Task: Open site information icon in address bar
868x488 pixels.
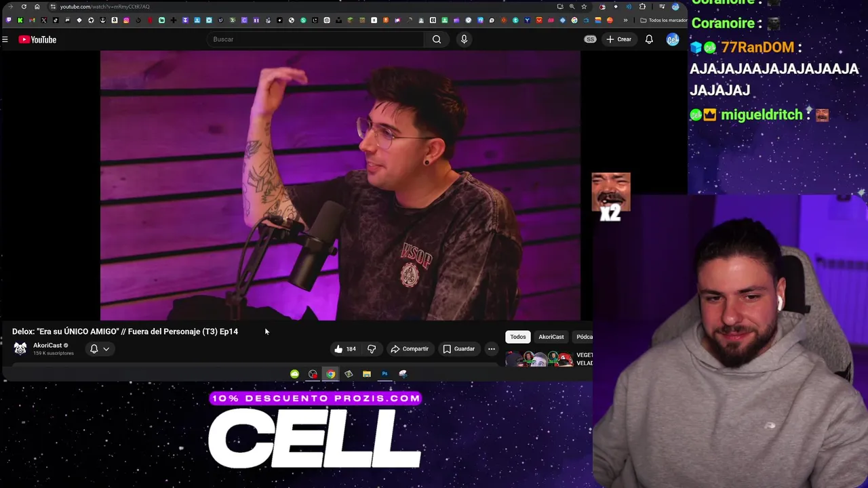Action: coord(53,7)
